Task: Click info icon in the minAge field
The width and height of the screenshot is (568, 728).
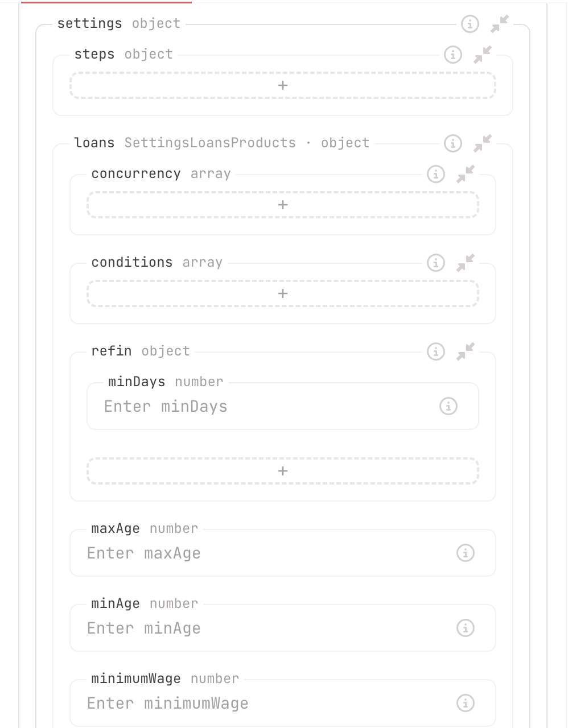Action: [x=465, y=628]
